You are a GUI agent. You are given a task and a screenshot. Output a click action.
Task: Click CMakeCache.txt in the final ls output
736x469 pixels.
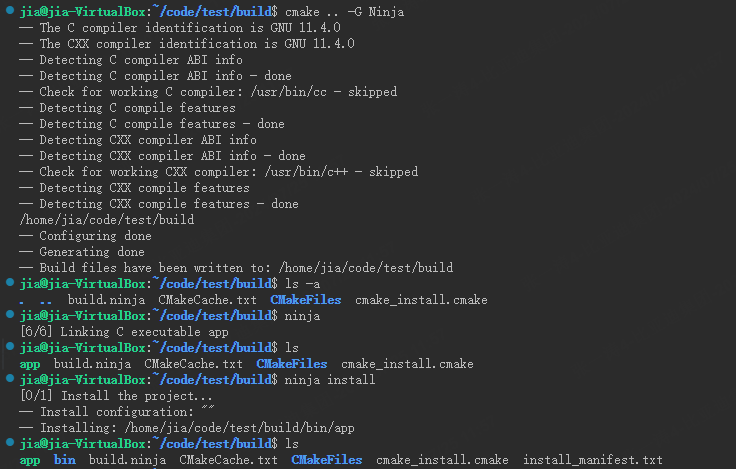pyautogui.click(x=228, y=460)
